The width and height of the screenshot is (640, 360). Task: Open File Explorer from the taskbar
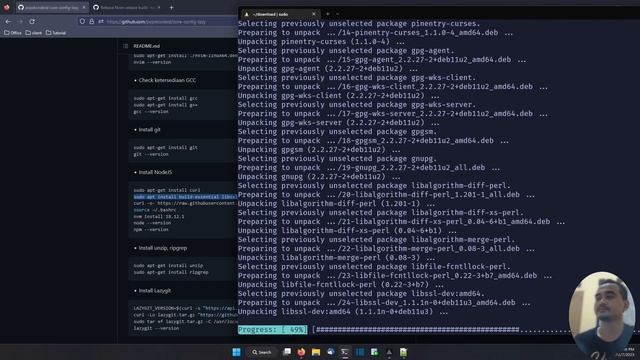click(316, 352)
